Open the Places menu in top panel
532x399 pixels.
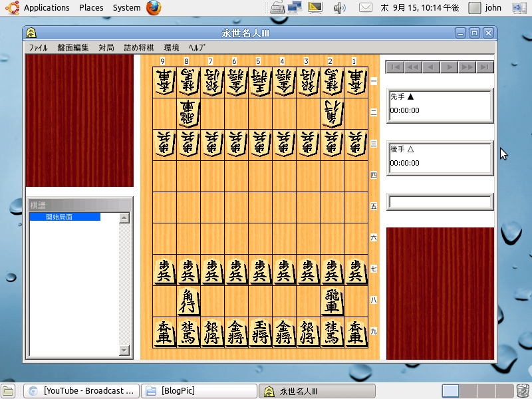click(91, 7)
